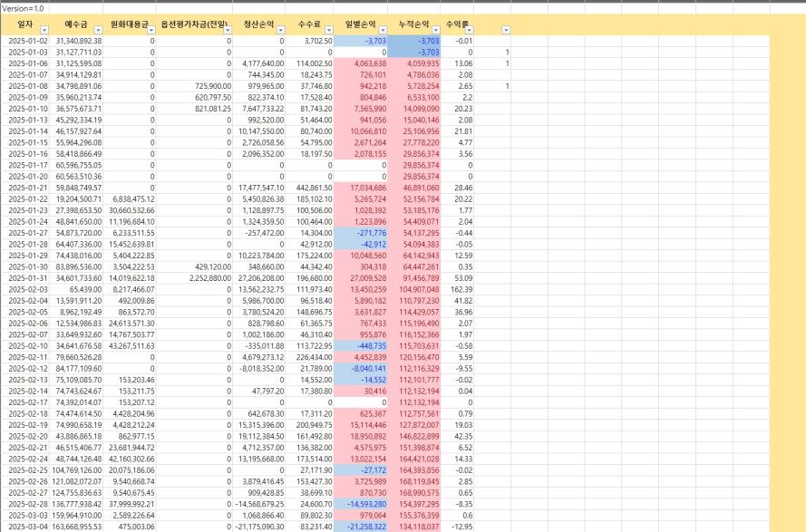Select the 청산손익 value -8,018,352.00
This screenshot has width=806, height=532.
click(x=259, y=369)
